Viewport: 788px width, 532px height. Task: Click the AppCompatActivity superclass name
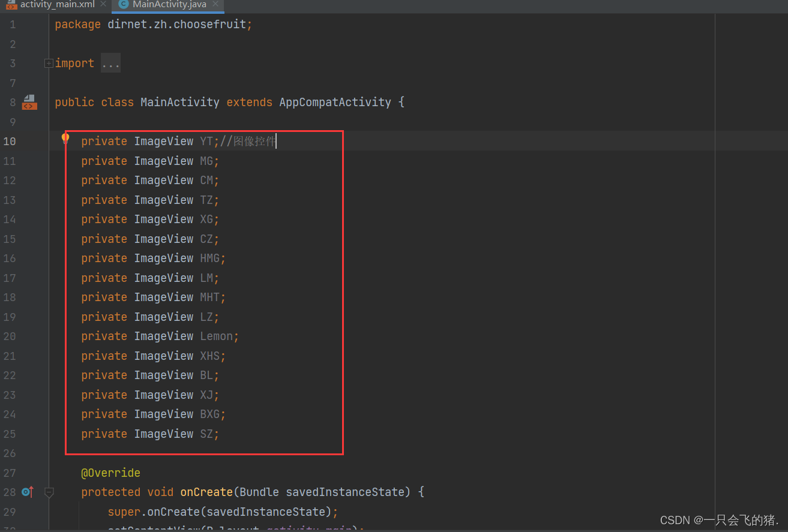335,102
